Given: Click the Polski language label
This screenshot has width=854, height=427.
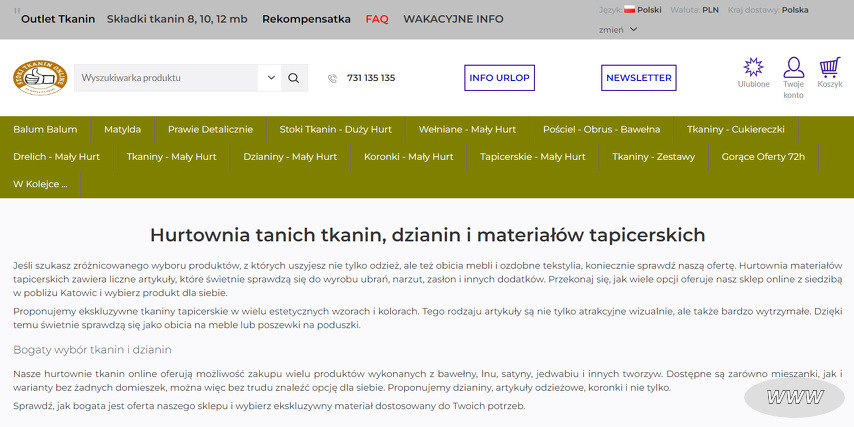Looking at the screenshot, I should (649, 10).
